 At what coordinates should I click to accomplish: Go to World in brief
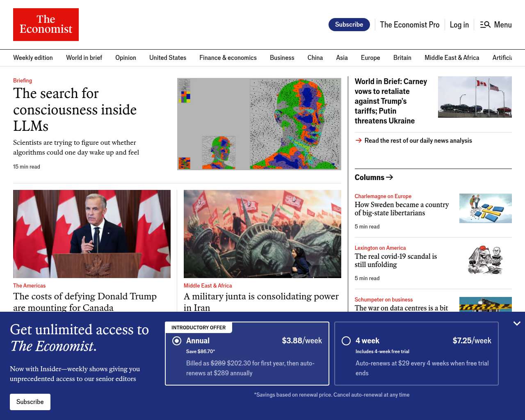[84, 58]
